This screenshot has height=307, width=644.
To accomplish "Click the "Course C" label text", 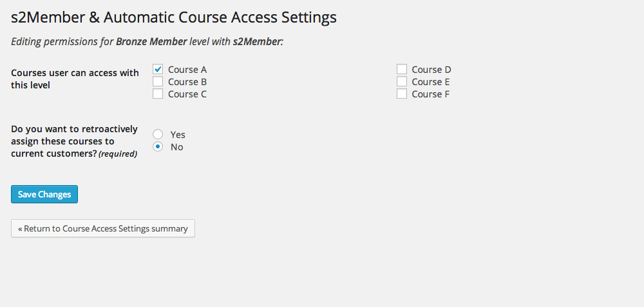I will pyautogui.click(x=187, y=94).
